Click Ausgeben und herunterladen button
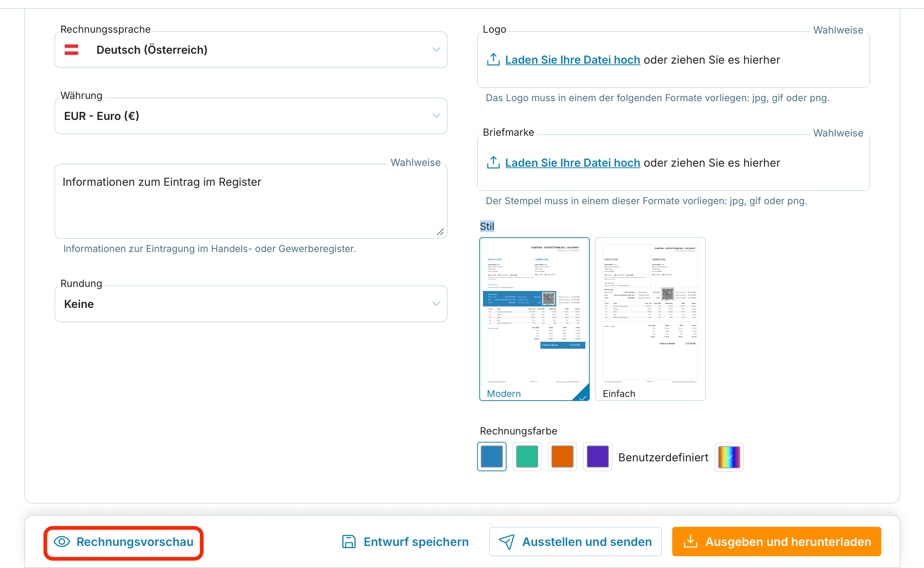The height and width of the screenshot is (568, 924). click(x=776, y=542)
